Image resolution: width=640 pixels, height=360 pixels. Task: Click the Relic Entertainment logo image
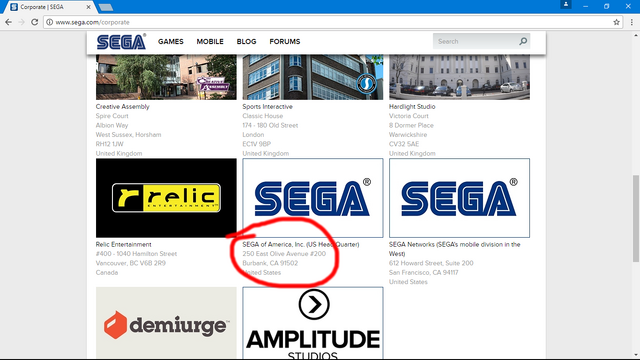tap(166, 198)
